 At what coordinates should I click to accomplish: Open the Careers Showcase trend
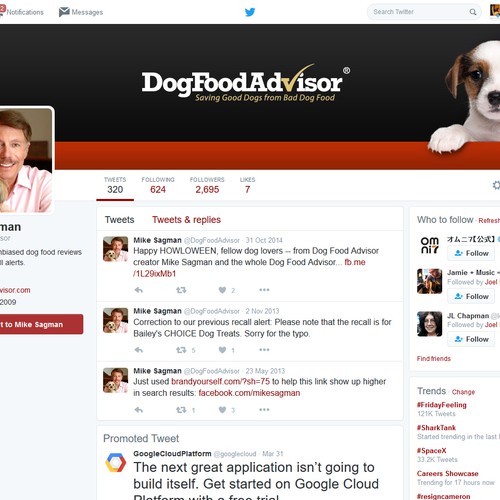(x=447, y=474)
